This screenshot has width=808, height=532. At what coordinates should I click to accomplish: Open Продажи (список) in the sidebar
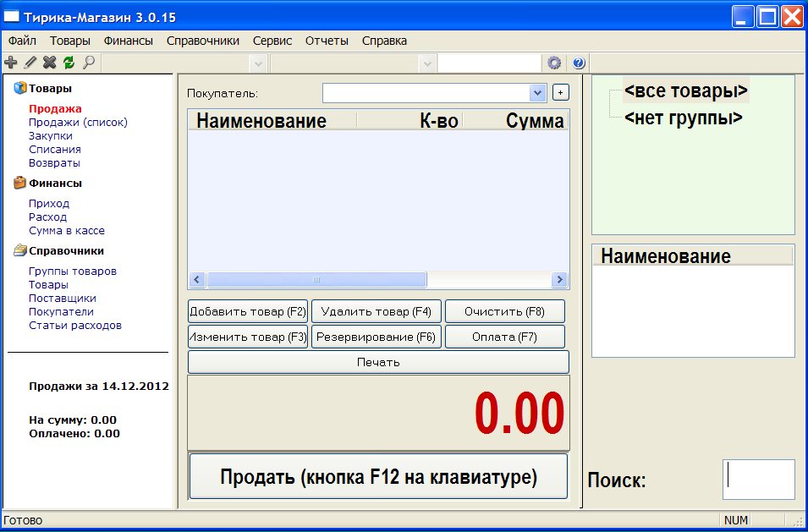point(78,122)
